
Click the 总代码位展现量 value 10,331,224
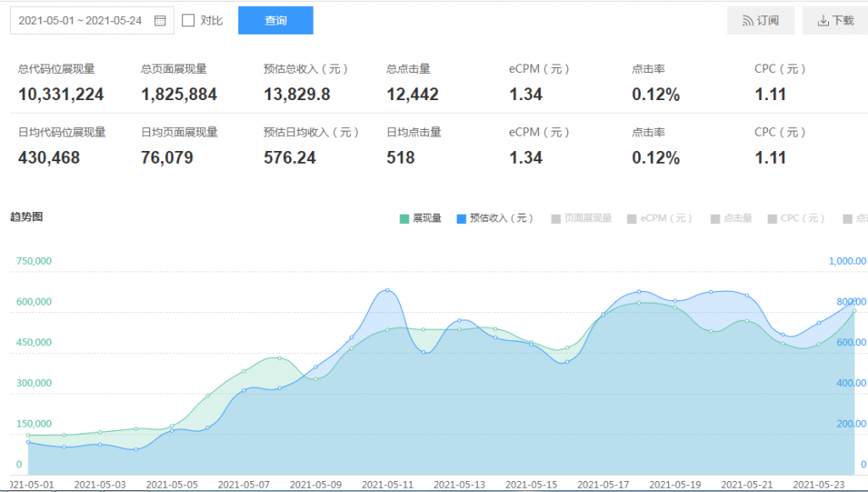tap(61, 94)
